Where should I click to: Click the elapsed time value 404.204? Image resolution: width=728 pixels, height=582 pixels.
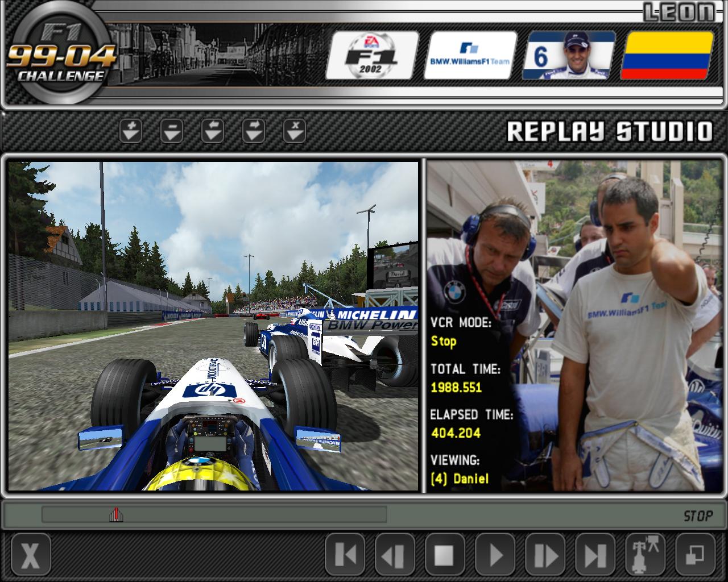click(456, 433)
